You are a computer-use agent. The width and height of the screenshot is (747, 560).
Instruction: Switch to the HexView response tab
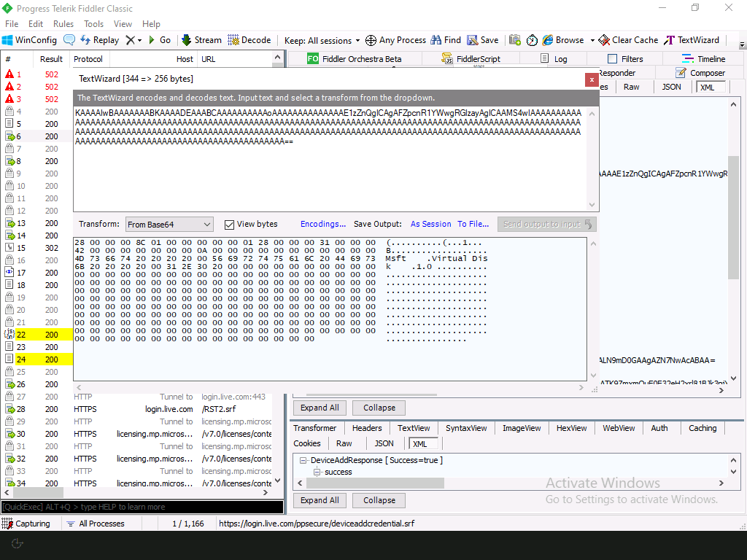click(571, 428)
